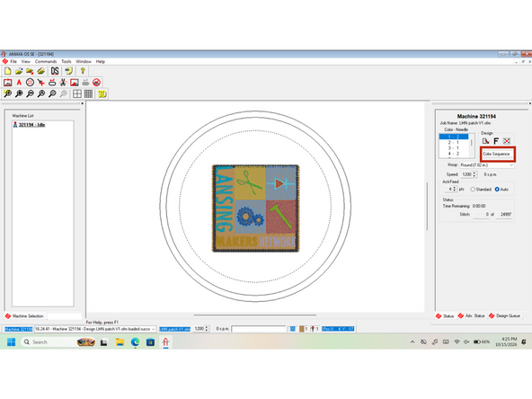This screenshot has height=399, width=532.
Task: Create a new file with the blank page icon
Action: pyautogui.click(x=7, y=71)
